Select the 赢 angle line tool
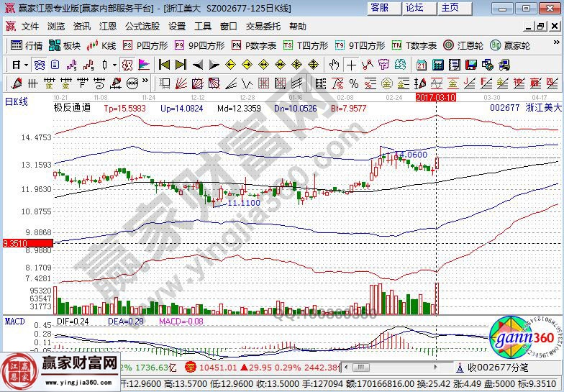Screen dimensions: 564x392 [535, 83]
